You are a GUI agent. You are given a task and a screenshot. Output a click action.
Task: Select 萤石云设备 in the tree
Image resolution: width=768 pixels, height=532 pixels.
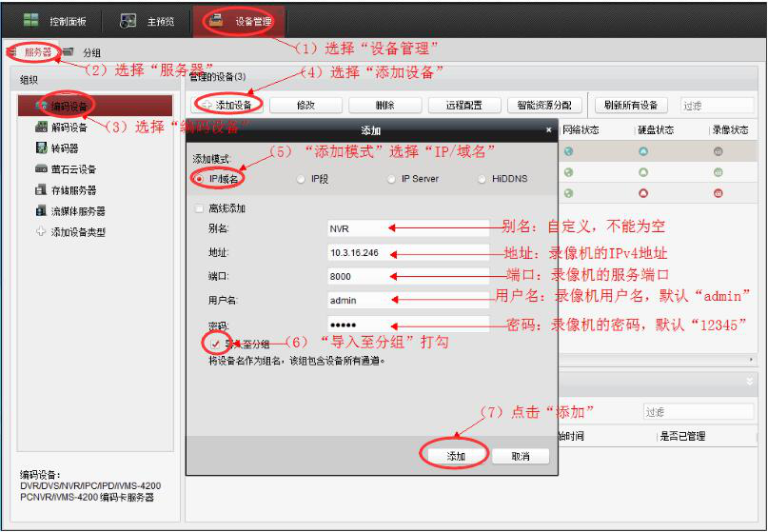(x=73, y=169)
